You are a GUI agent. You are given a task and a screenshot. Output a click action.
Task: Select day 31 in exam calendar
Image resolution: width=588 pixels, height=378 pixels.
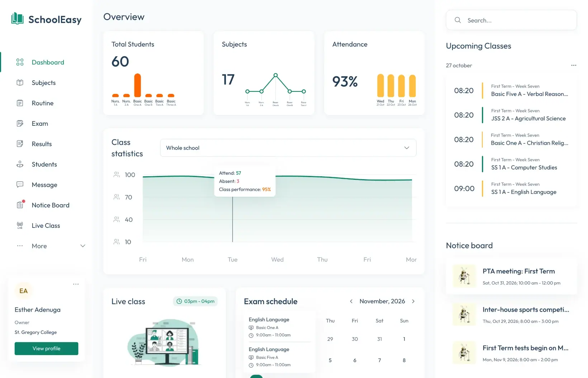(x=379, y=339)
